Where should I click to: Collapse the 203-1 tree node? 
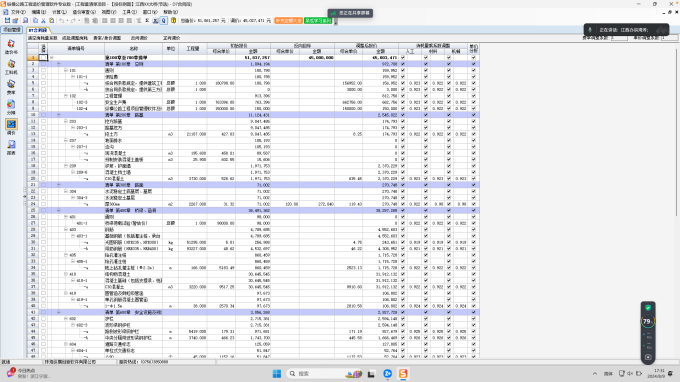point(73,127)
